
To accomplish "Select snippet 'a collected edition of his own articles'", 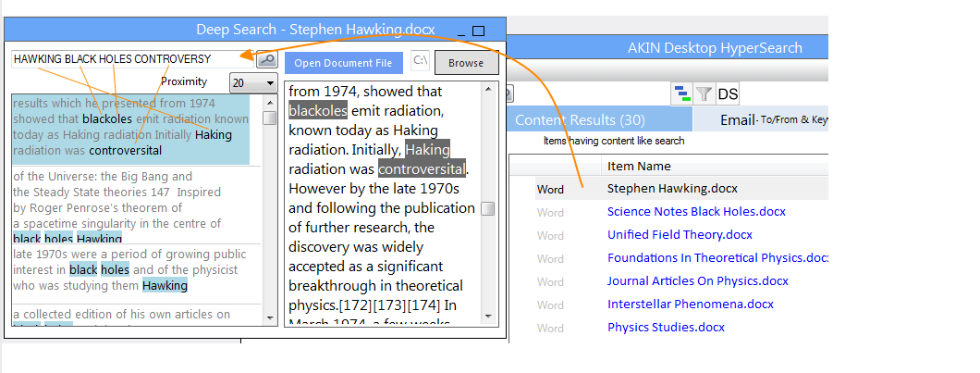I will [136, 316].
